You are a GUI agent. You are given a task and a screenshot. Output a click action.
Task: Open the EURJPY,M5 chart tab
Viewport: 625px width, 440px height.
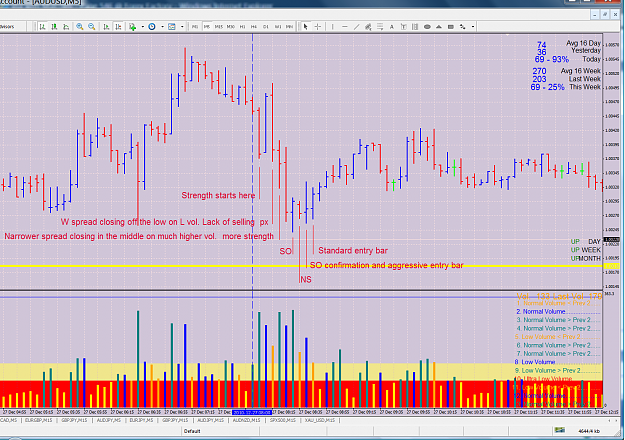tap(142, 420)
